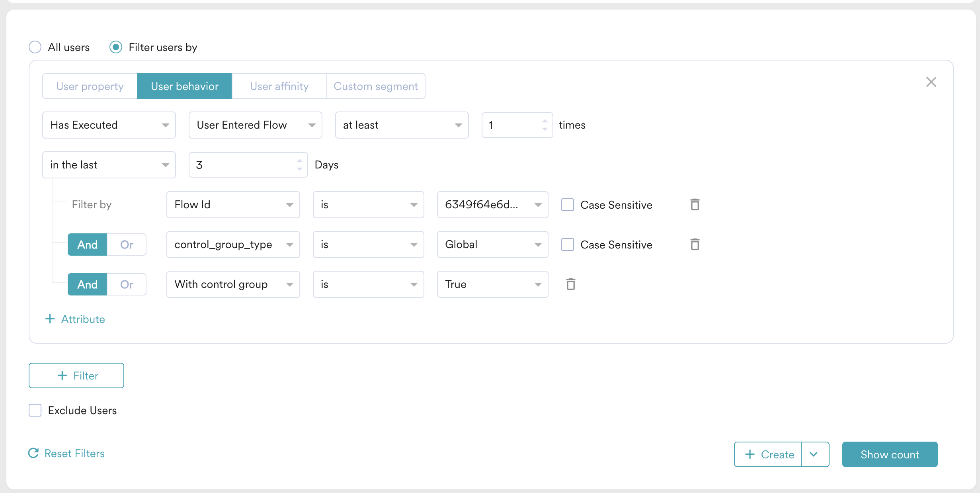This screenshot has width=980, height=493.
Task: Click plus icon next to Attribute
Action: (50, 319)
